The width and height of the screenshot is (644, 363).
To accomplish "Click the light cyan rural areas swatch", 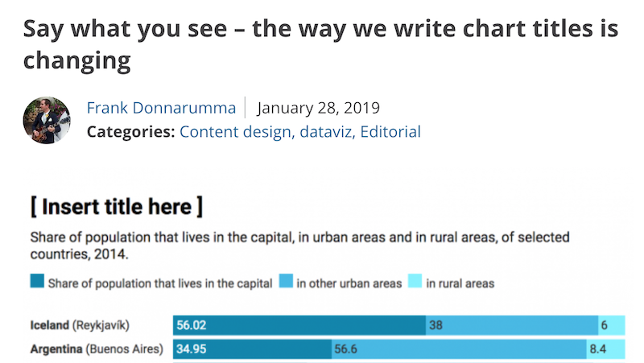I will point(415,283).
